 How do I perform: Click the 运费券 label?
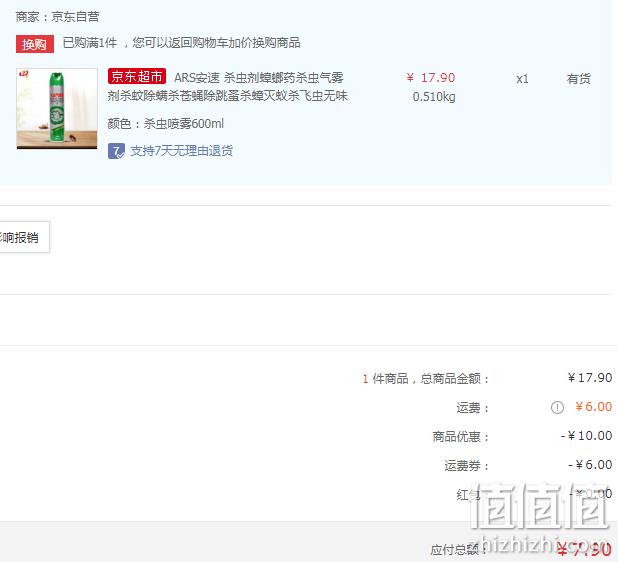[x=467, y=466]
